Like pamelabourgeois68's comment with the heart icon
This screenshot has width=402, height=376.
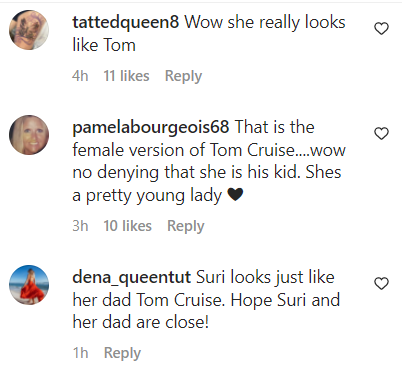[381, 134]
